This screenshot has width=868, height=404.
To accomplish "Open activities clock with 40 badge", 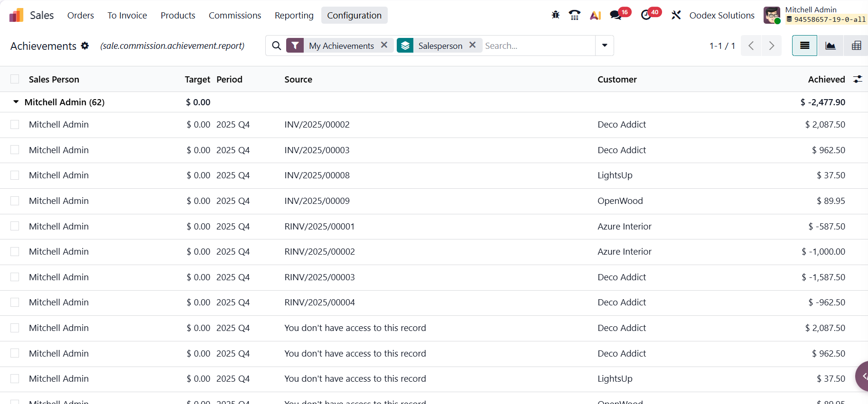I will (646, 15).
